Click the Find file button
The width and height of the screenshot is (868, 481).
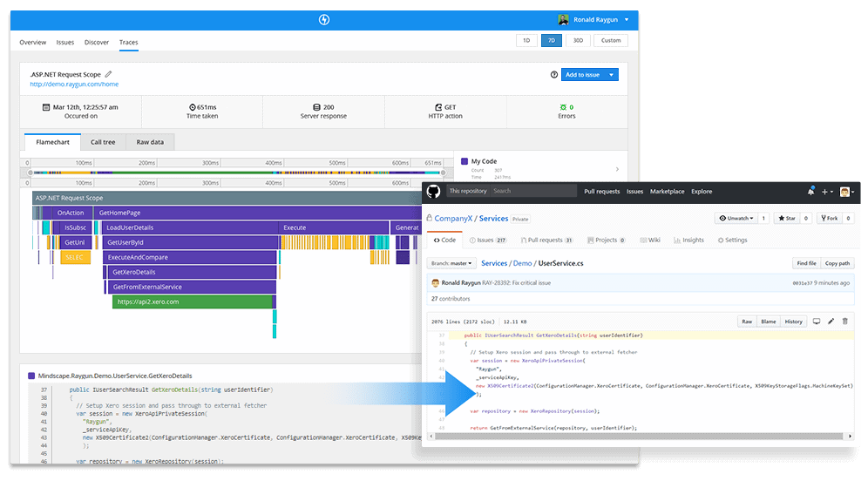click(806, 263)
